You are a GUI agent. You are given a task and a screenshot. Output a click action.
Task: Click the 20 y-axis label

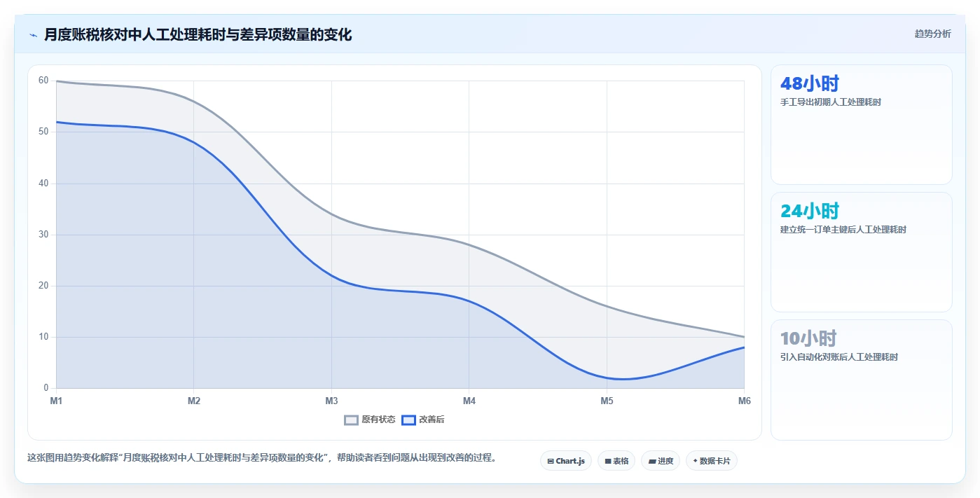(43, 286)
